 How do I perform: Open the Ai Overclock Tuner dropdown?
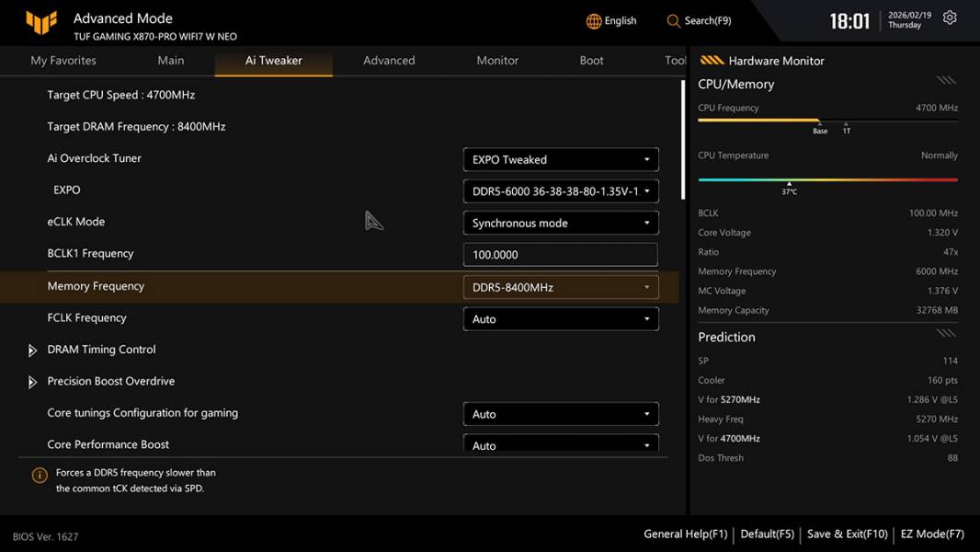click(x=560, y=159)
